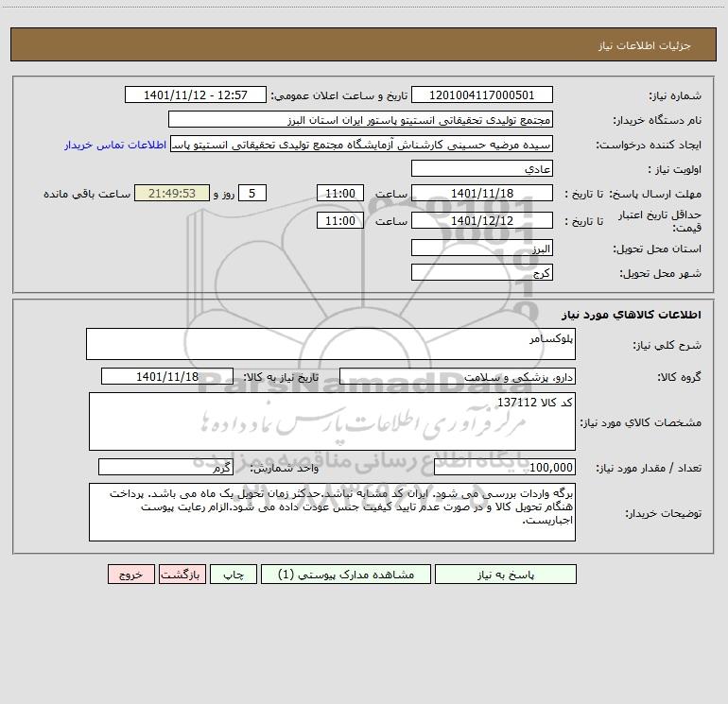
Task: Click the ایجاد کننده درخواست field
Action: (362, 144)
